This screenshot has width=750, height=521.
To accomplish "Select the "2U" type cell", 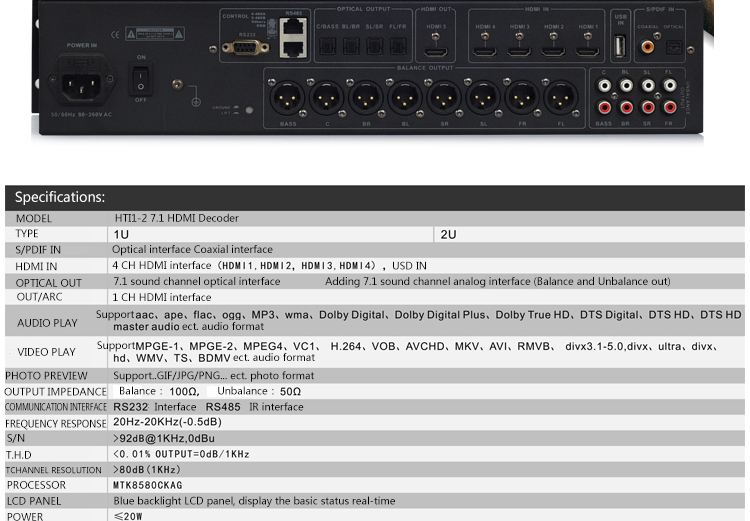I will click(x=448, y=234).
